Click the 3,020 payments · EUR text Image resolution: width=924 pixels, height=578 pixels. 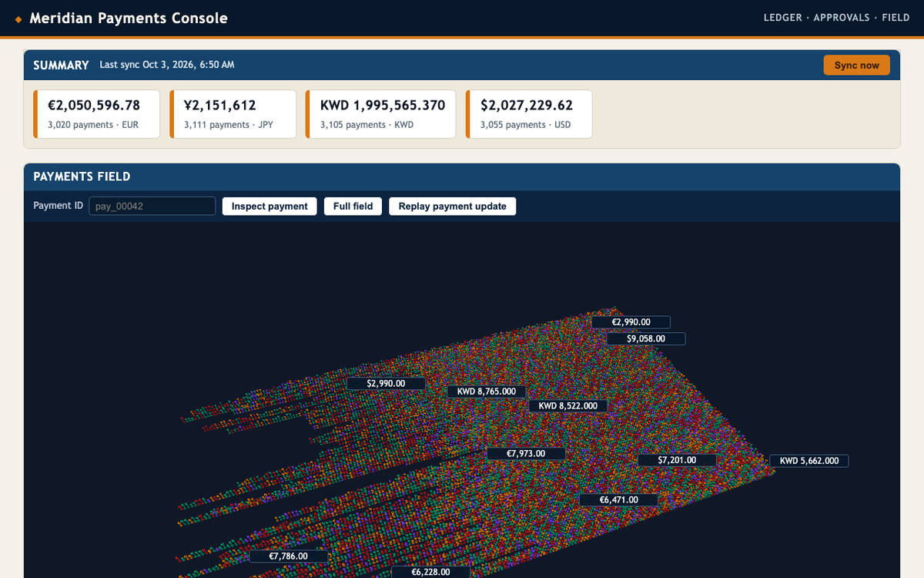click(93, 125)
